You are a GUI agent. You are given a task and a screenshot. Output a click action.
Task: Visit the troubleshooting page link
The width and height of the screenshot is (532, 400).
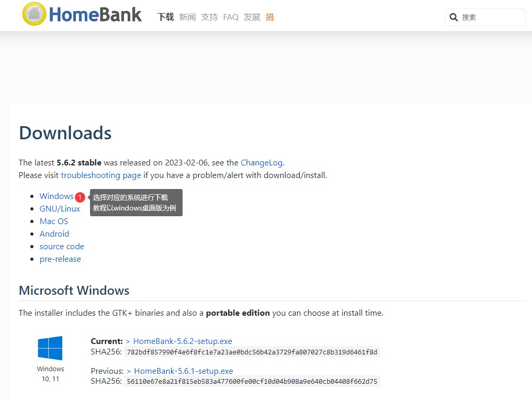click(101, 175)
